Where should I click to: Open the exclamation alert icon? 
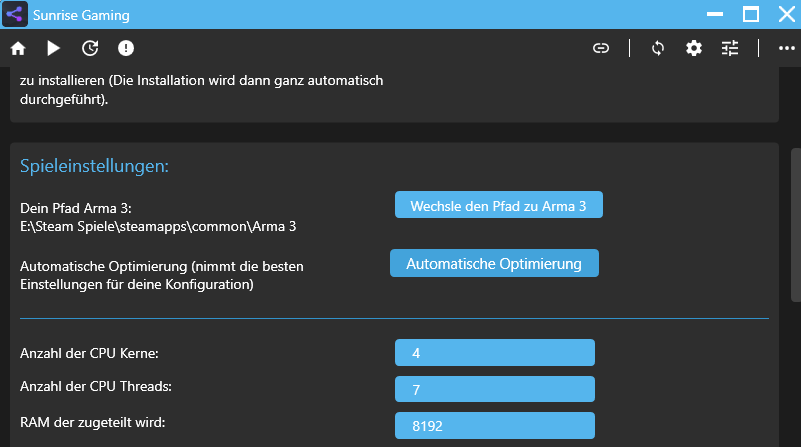[x=126, y=48]
